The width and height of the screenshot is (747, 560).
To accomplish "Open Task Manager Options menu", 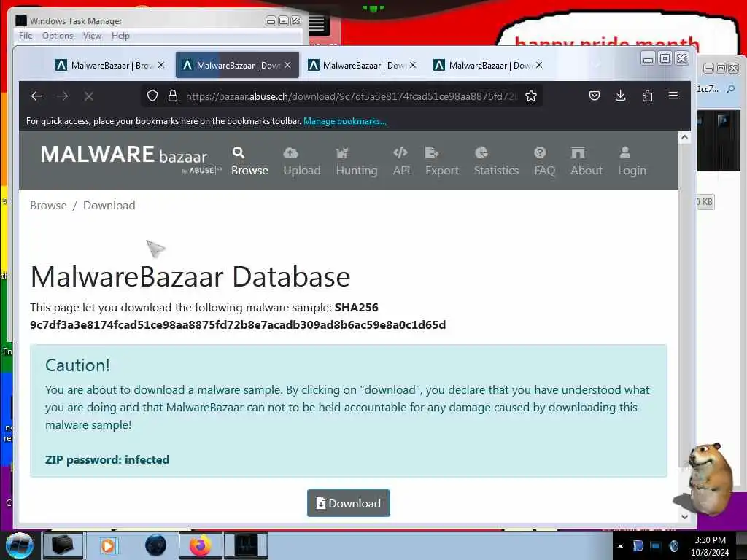I will pos(58,36).
